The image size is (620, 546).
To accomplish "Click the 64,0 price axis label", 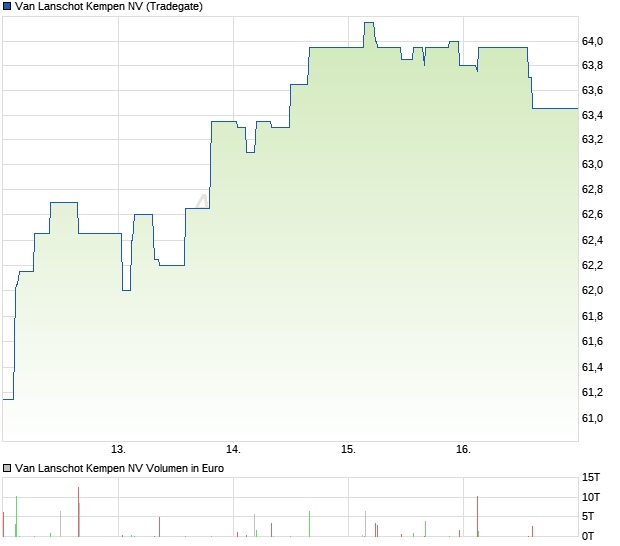I will tap(592, 41).
